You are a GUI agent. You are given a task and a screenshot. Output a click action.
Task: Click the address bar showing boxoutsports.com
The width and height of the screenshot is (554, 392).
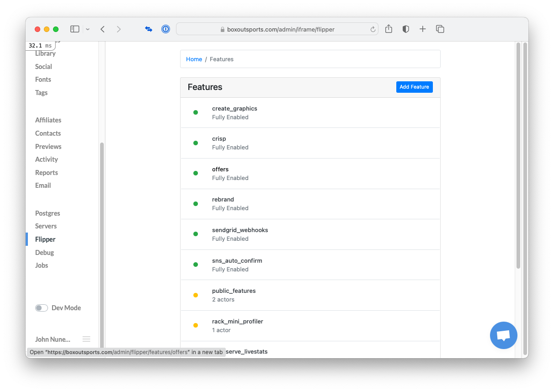pyautogui.click(x=277, y=29)
